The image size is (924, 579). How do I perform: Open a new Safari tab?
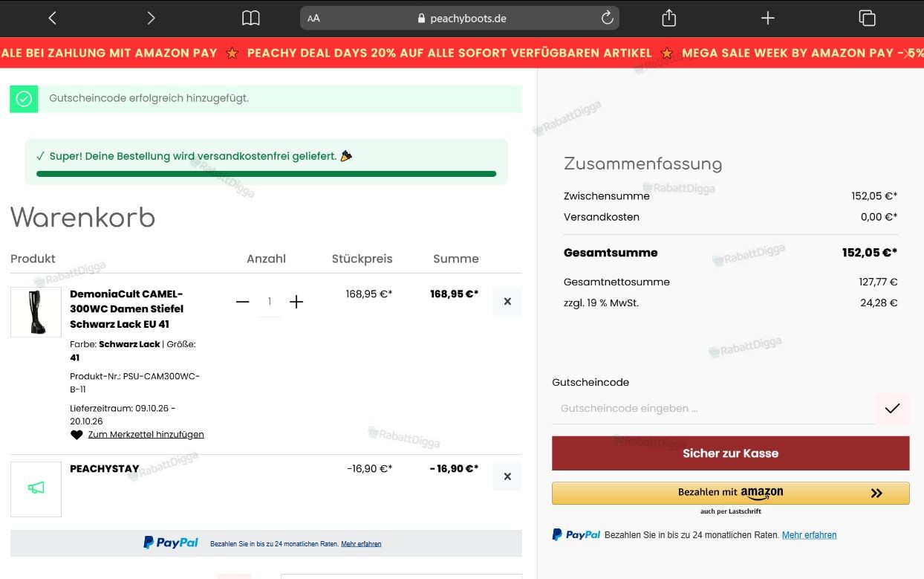(768, 18)
